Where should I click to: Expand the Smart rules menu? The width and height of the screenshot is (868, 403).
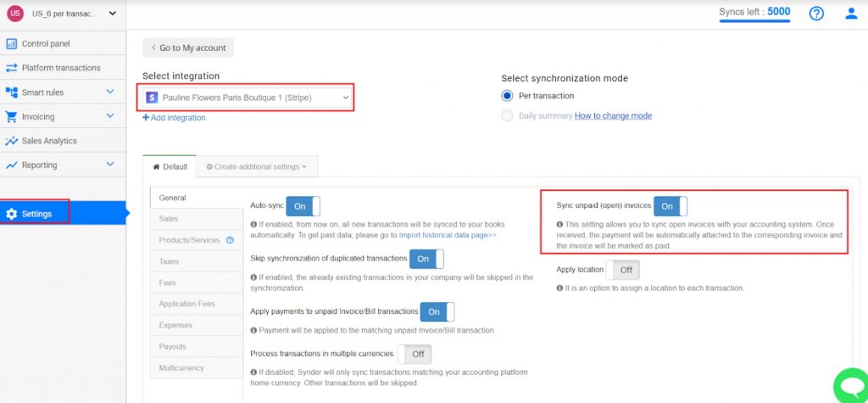(109, 92)
